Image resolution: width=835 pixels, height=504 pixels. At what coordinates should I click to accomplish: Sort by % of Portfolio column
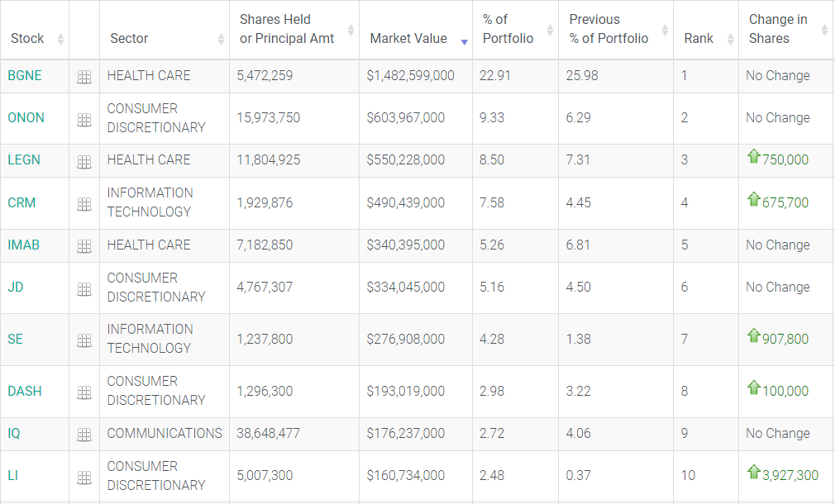(550, 30)
